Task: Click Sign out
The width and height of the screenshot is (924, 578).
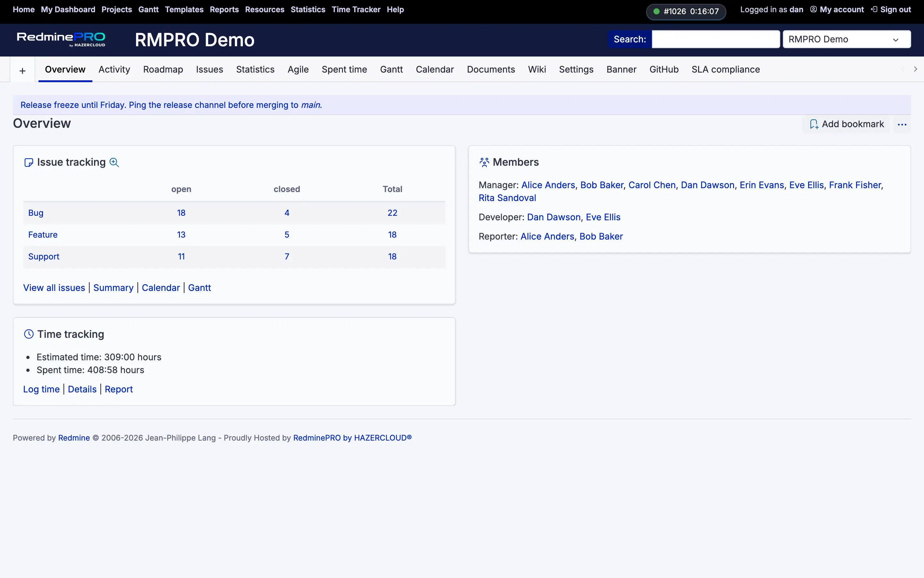Action: [891, 10]
